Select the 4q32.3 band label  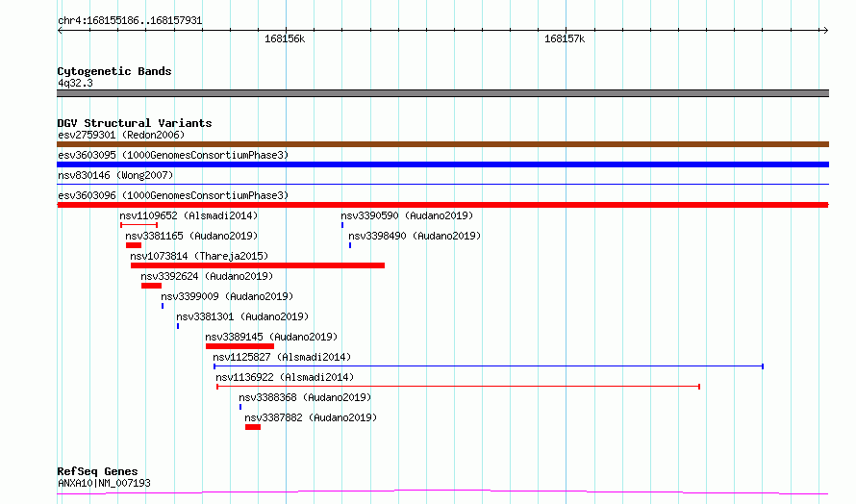click(x=75, y=83)
